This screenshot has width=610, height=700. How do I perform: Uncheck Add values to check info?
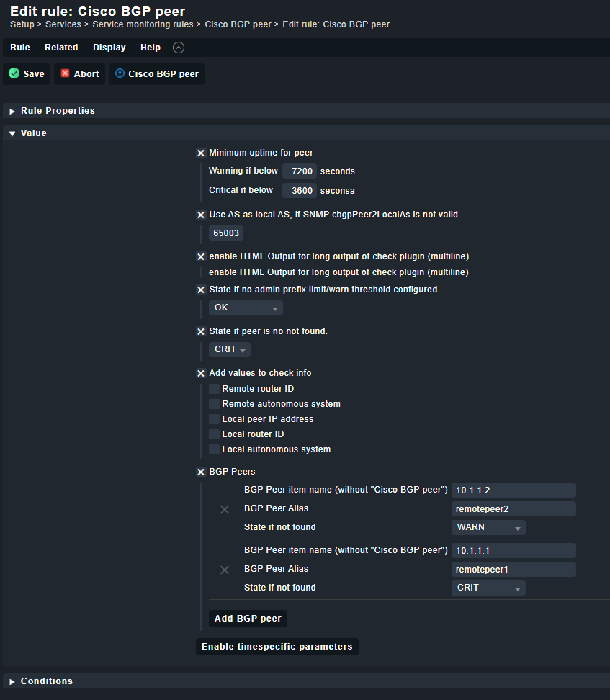(201, 374)
